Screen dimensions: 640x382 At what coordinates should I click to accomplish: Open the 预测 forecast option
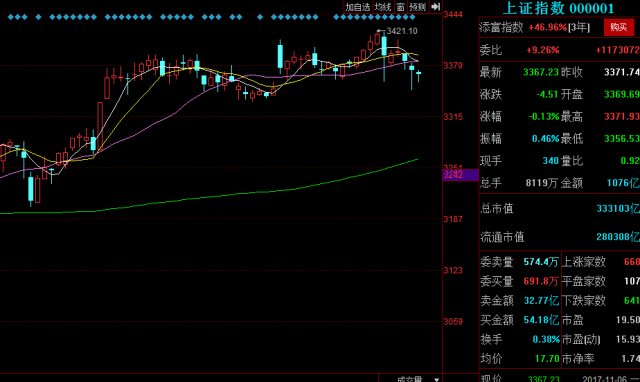click(x=418, y=7)
